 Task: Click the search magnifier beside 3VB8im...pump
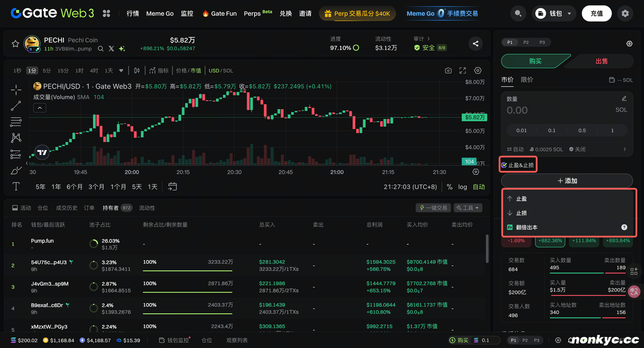pyautogui.click(x=101, y=48)
